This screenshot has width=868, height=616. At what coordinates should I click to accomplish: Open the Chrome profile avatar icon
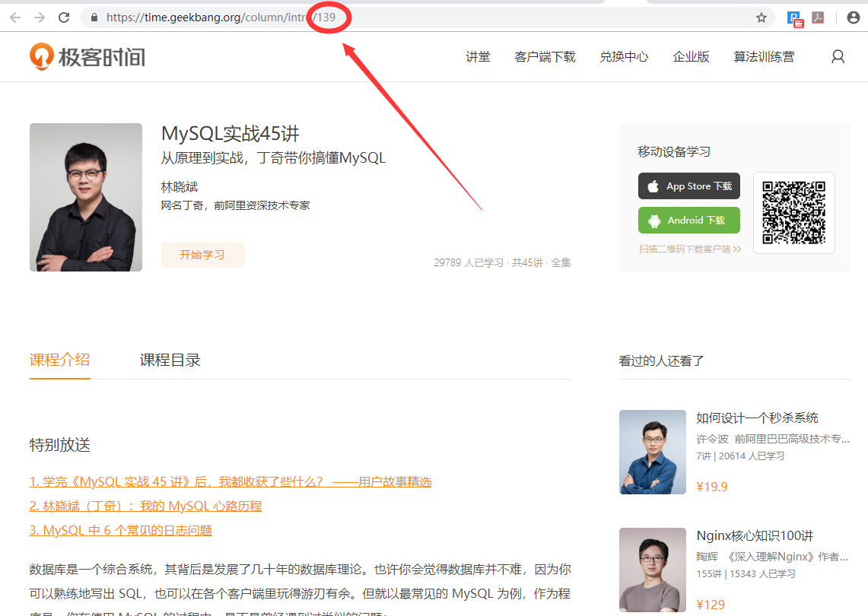pyautogui.click(x=854, y=17)
